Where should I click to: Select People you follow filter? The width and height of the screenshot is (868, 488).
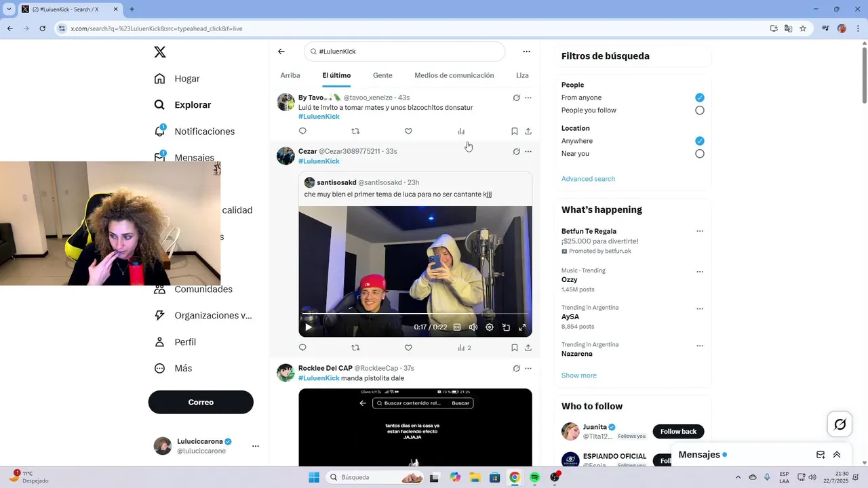pyautogui.click(x=700, y=110)
